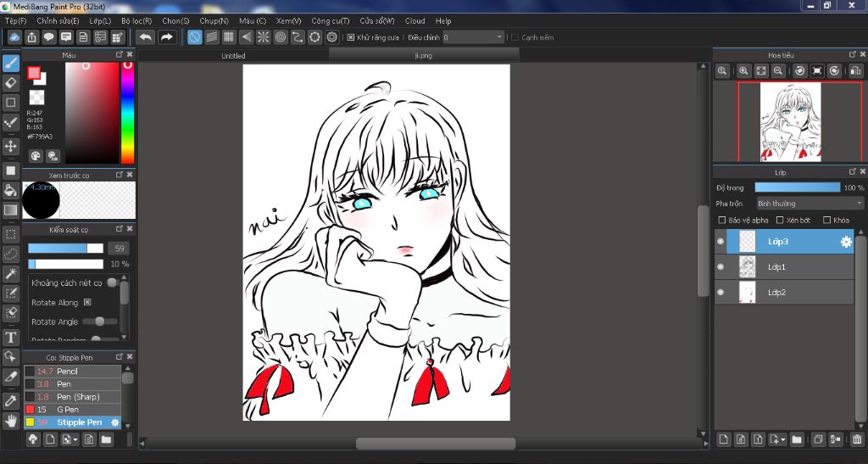The height and width of the screenshot is (464, 868).
Task: Click the Redo arrow
Action: (x=166, y=37)
